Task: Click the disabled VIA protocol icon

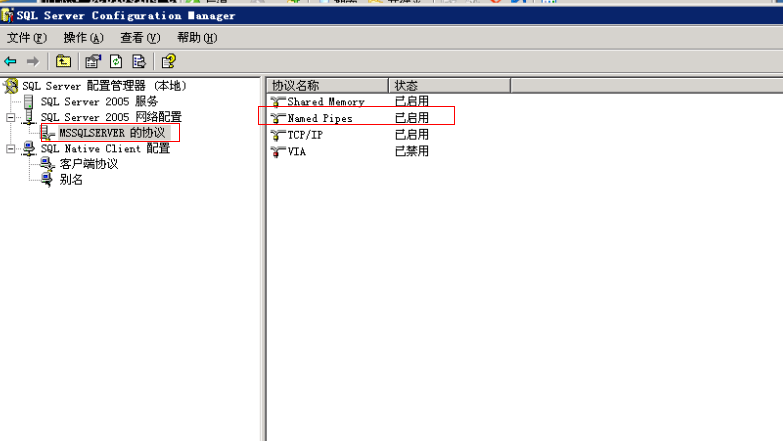Action: point(278,151)
